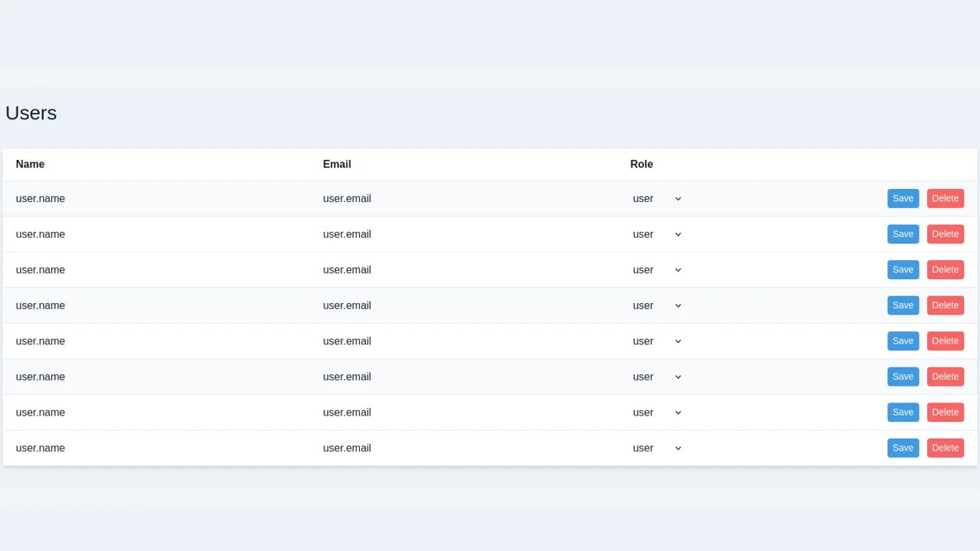The width and height of the screenshot is (980, 551).
Task: Delete the fifth row user
Action: tap(945, 341)
